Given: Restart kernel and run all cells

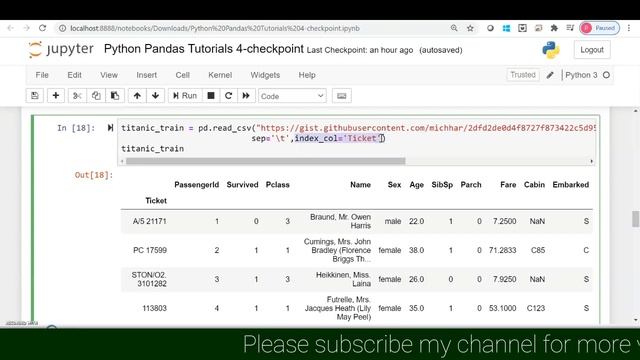Looking at the screenshot, I should (246, 96).
